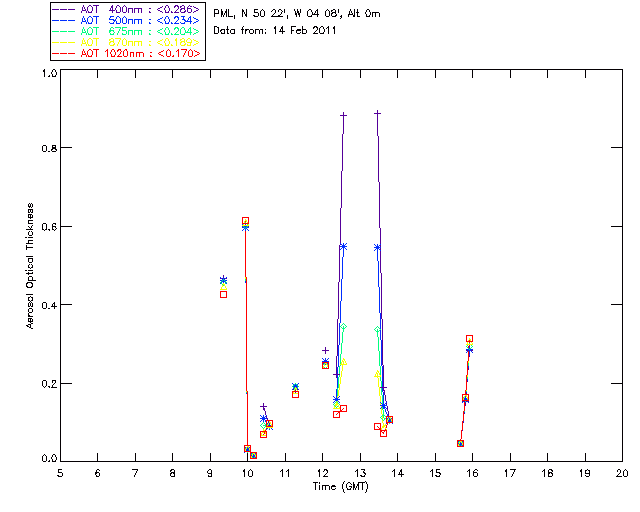The width and height of the screenshot is (640, 512).
Task: Click the x-axis tick label '13'
Action: [360, 473]
